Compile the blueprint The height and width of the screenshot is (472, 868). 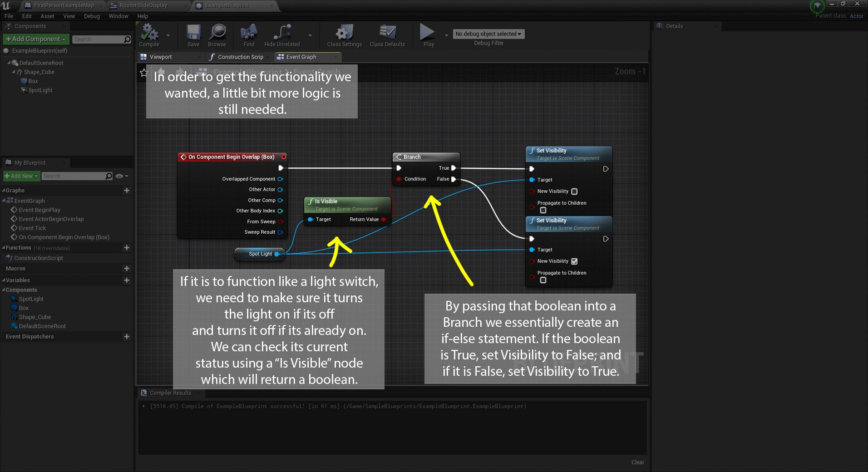click(149, 35)
